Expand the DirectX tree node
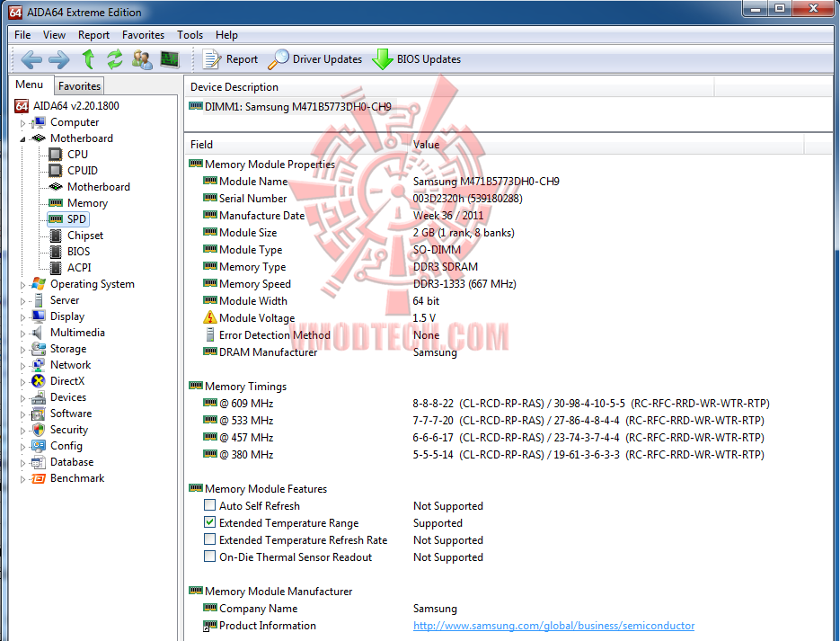 [22, 382]
